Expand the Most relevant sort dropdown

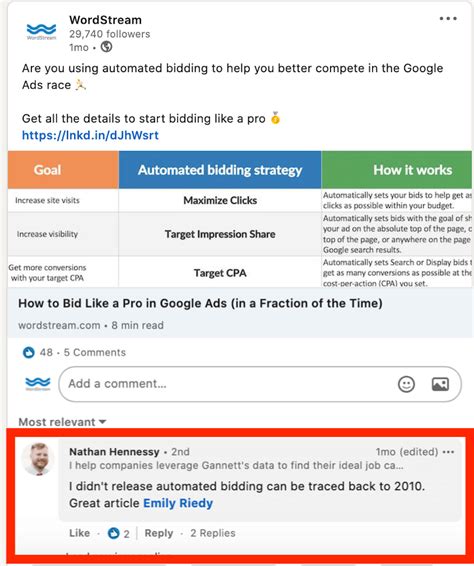click(x=62, y=422)
